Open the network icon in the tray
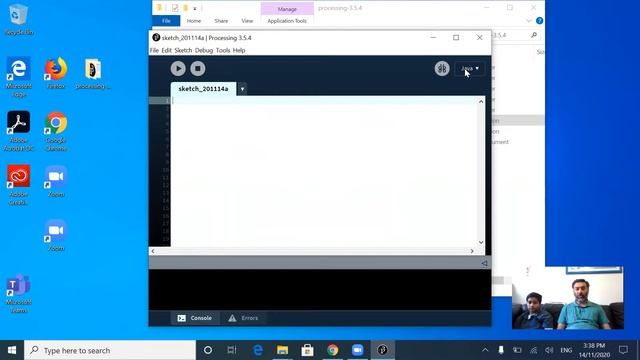 click(x=533, y=350)
